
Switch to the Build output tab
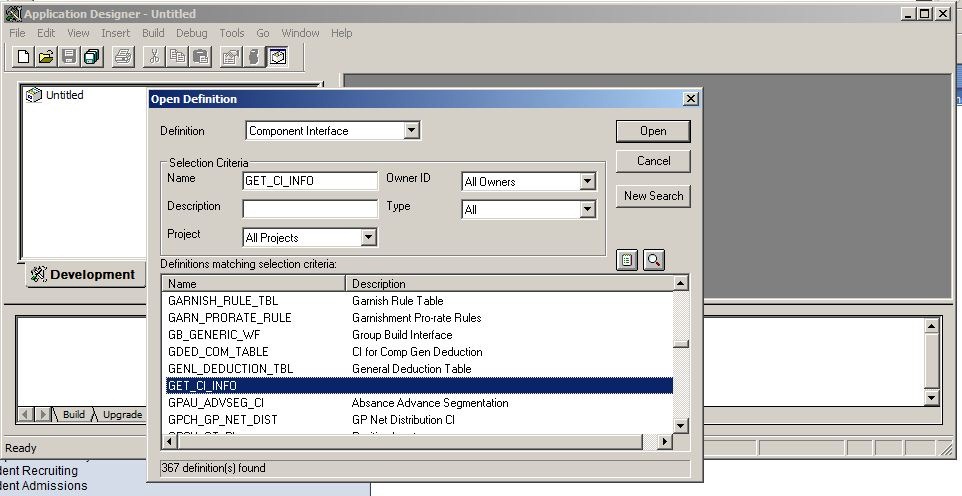point(74,414)
